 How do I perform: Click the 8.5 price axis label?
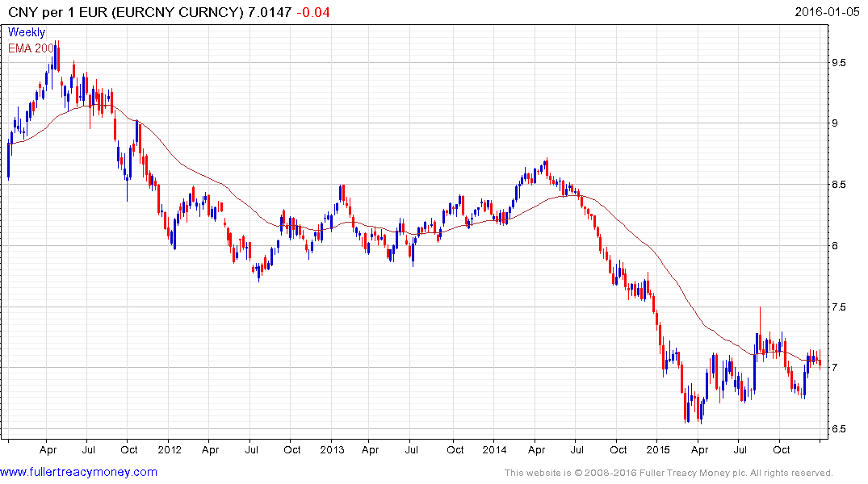coord(839,185)
